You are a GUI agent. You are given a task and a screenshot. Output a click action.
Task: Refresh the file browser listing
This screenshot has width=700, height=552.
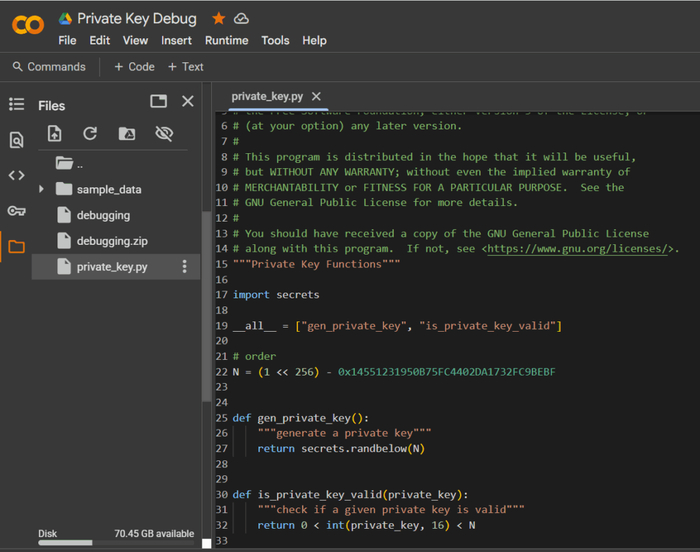click(x=90, y=134)
